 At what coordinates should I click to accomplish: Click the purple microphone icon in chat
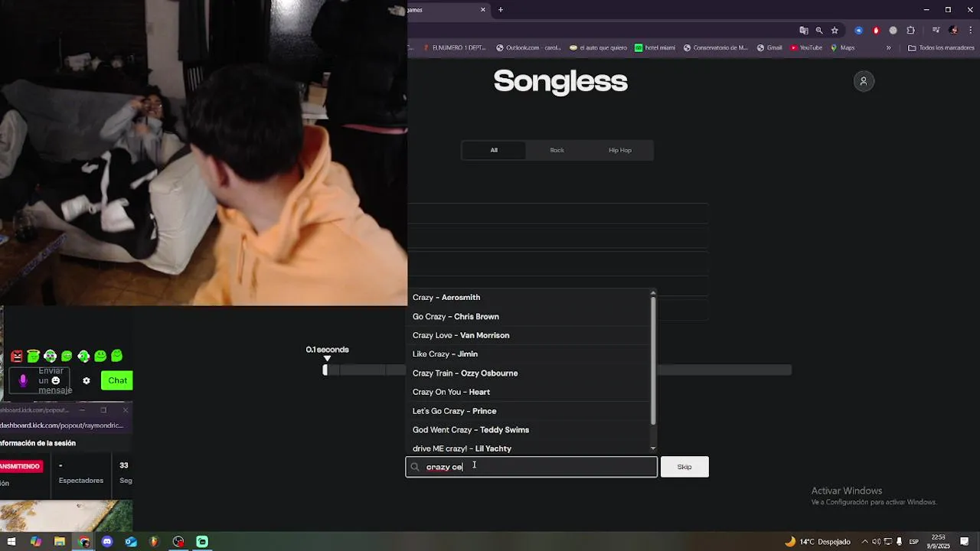pos(23,380)
